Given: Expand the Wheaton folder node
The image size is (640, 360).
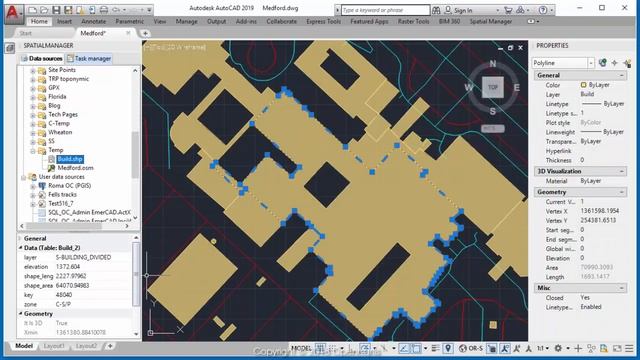Looking at the screenshot, I should point(33,132).
